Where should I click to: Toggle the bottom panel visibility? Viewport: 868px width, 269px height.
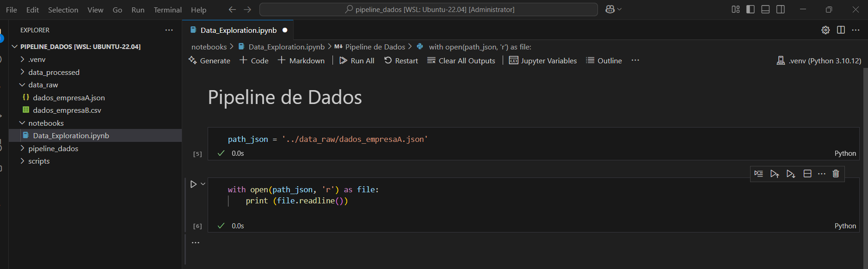(x=765, y=9)
